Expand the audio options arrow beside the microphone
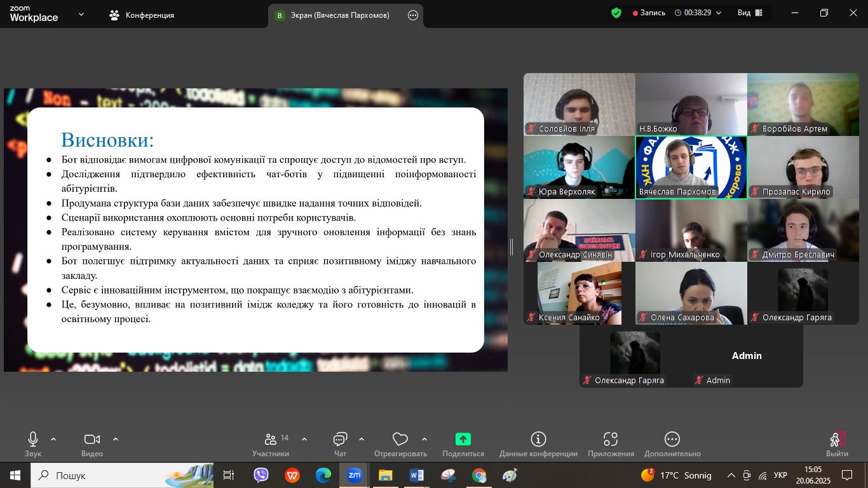This screenshot has width=868, height=488. [53, 439]
